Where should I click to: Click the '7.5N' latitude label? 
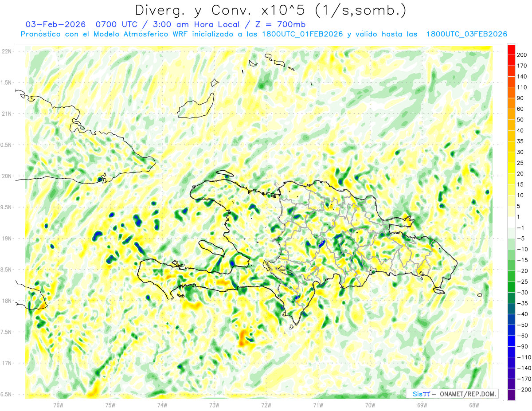coord(6,332)
